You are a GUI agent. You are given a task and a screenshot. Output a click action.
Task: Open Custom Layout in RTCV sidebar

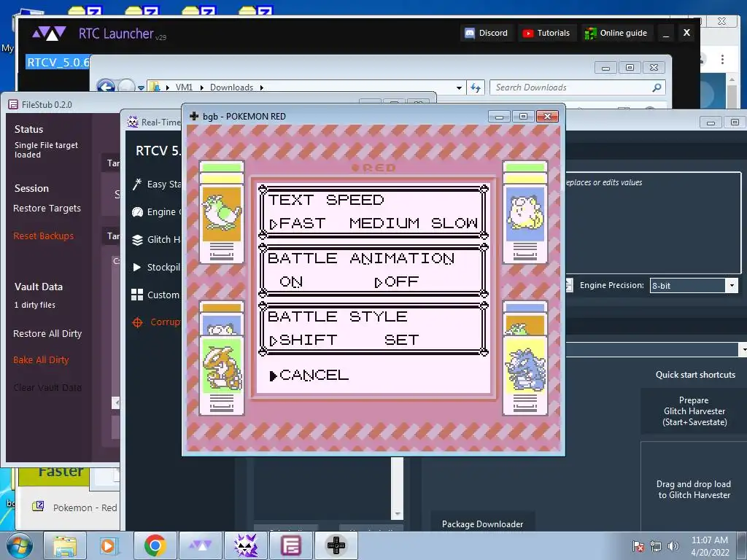pos(157,295)
